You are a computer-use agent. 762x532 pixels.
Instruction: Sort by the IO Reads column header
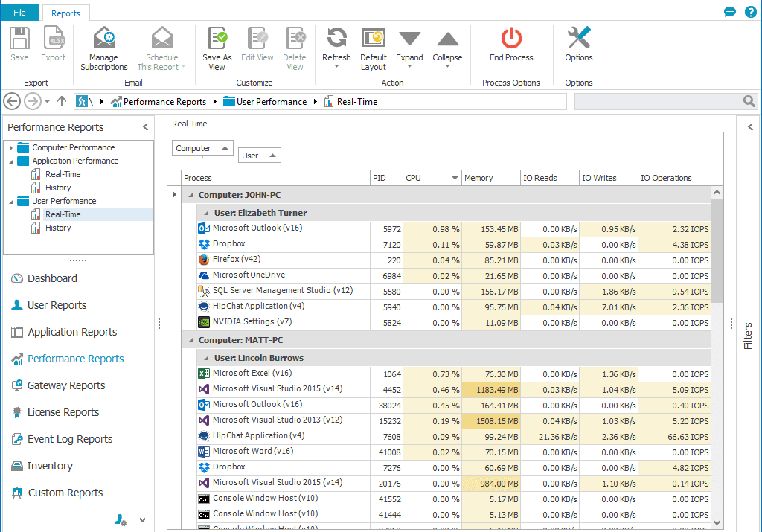tap(550, 178)
